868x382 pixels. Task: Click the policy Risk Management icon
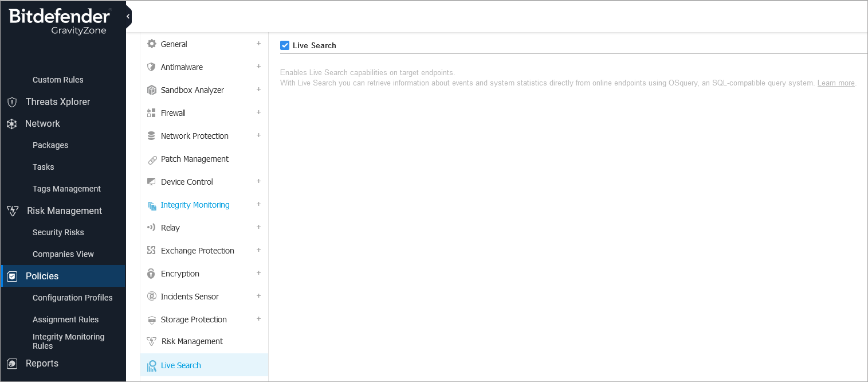tap(152, 341)
